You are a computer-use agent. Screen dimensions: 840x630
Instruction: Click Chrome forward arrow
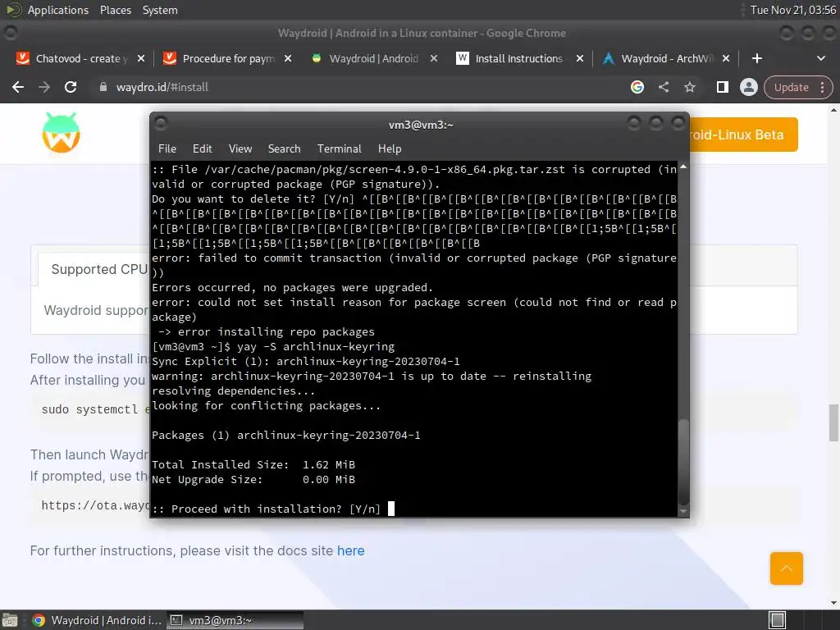point(44,87)
